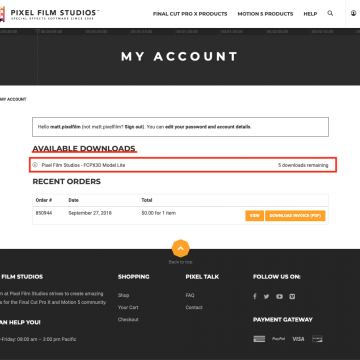The height and width of the screenshot is (360, 360).
Task: Open the FAQ footer link
Action: pos(190,295)
